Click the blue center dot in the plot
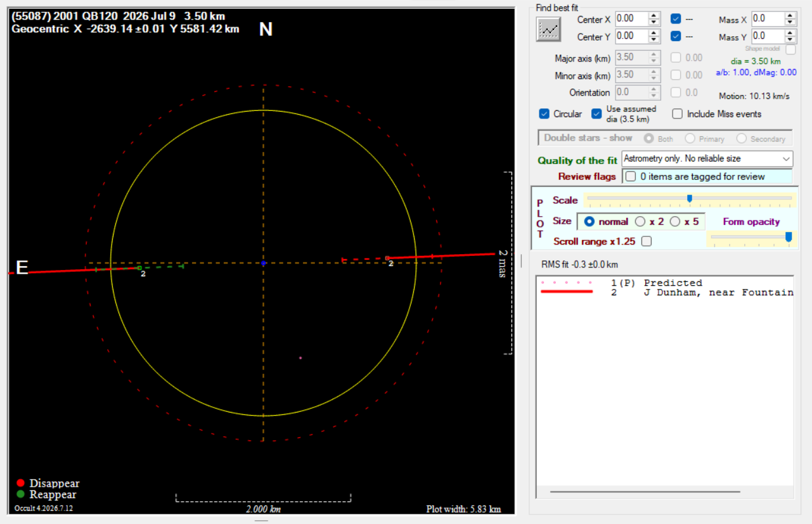This screenshot has height=524, width=812. tap(264, 263)
